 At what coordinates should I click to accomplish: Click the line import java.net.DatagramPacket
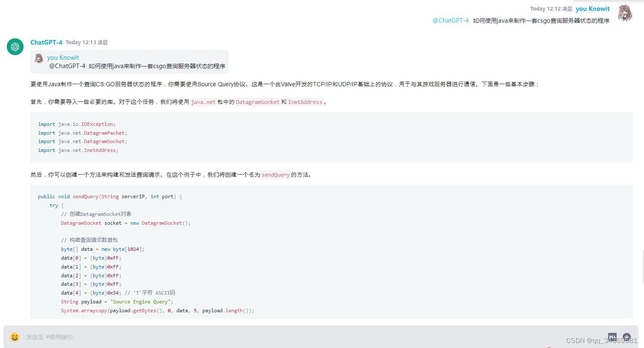click(83, 133)
